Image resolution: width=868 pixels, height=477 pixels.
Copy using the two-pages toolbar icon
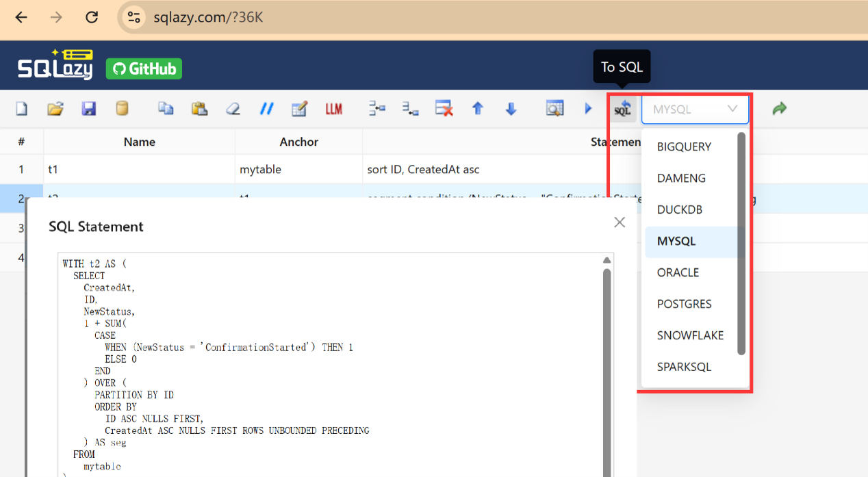click(166, 109)
